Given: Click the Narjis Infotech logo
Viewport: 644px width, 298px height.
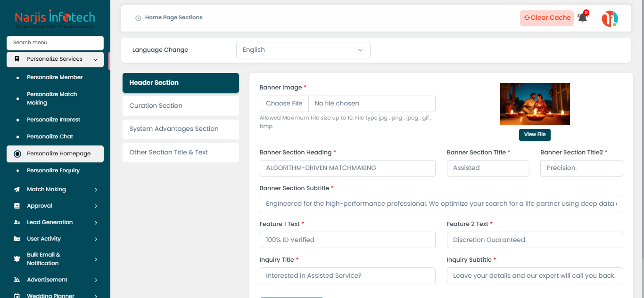Looking at the screenshot, I should point(55,19).
